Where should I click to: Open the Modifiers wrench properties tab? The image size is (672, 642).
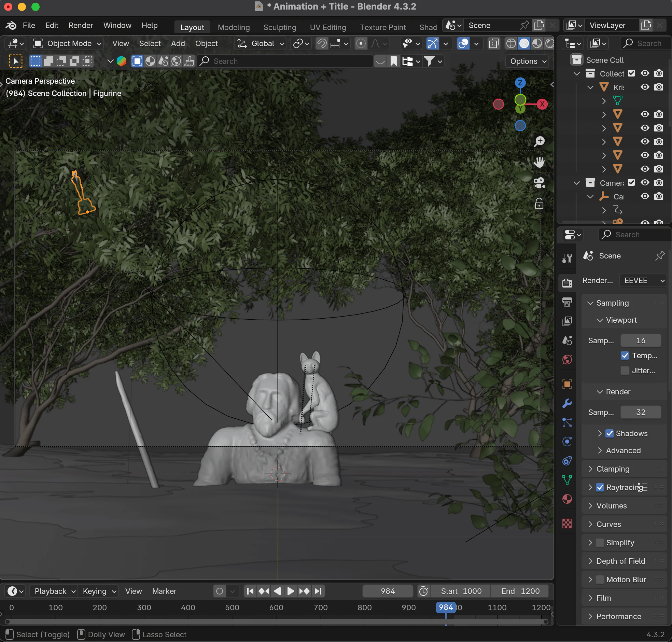tap(567, 404)
